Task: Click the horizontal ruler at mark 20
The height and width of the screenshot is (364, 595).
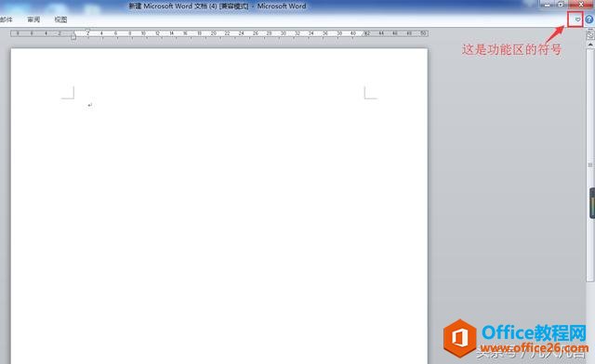Action: coord(214,33)
